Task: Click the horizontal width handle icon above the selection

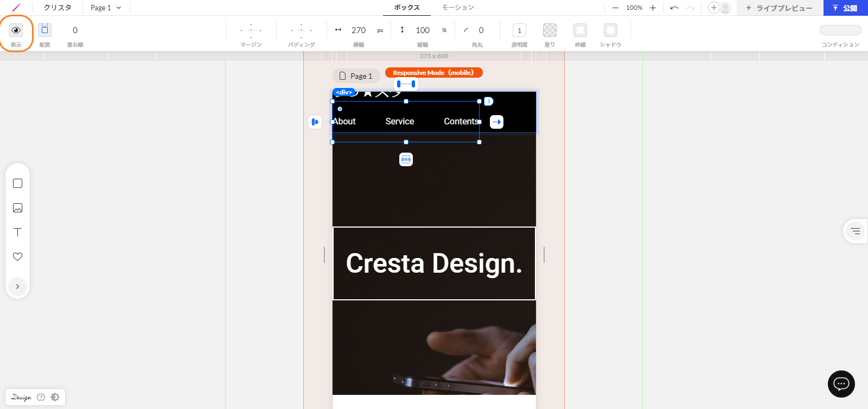Action: click(406, 84)
